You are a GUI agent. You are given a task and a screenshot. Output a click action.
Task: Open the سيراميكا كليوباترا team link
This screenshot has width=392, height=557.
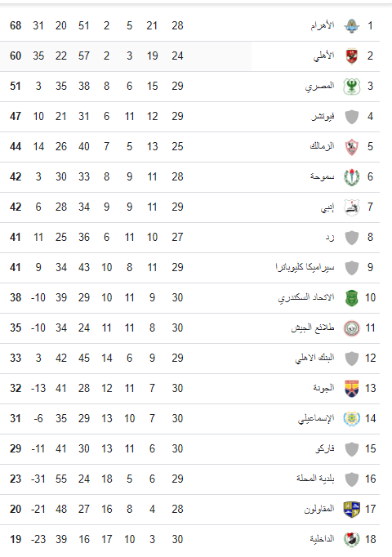[x=305, y=267]
